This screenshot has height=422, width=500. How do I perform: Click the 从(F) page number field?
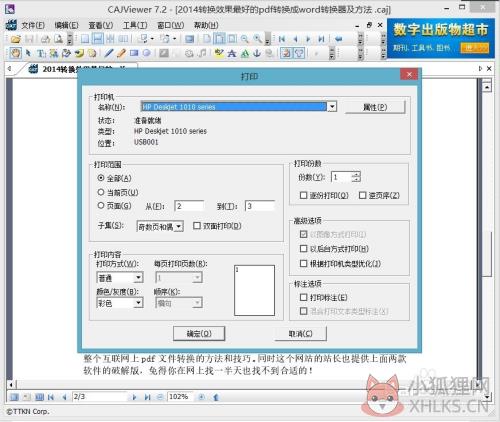pyautogui.click(x=189, y=206)
